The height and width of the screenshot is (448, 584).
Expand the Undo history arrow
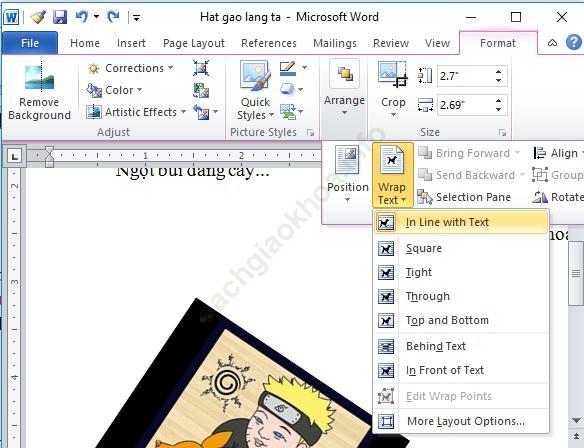(96, 16)
